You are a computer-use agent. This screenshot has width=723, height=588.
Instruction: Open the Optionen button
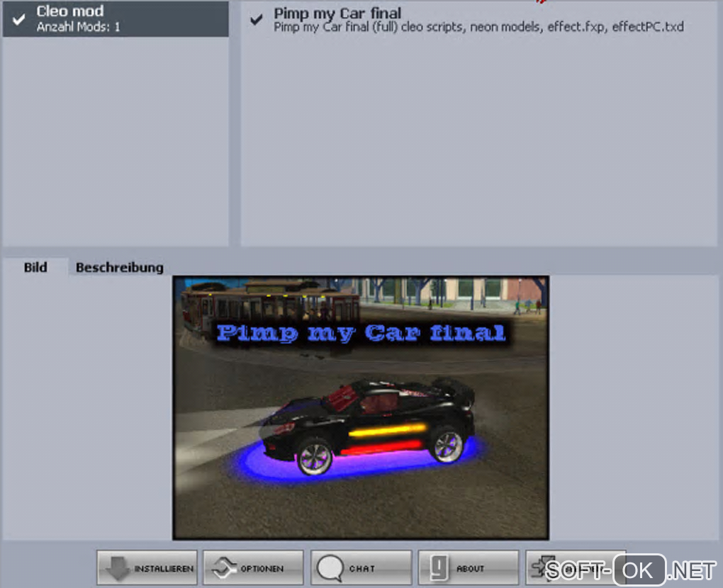tap(254, 567)
